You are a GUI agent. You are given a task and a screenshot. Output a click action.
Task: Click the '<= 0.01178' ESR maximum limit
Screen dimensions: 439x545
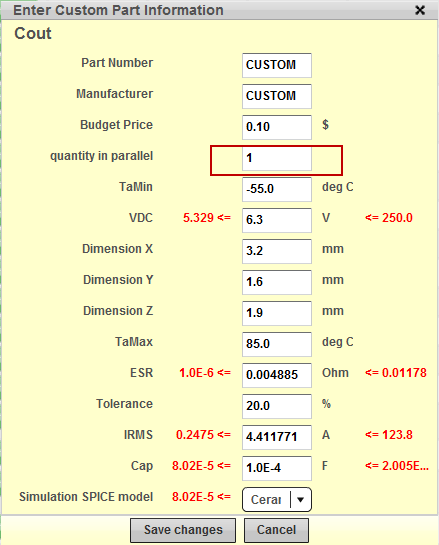(x=396, y=373)
